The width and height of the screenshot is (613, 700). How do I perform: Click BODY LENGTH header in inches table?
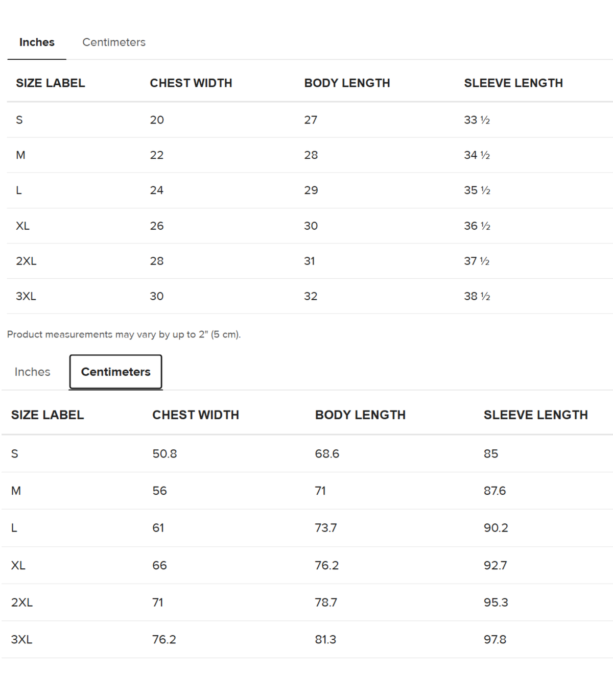(347, 83)
